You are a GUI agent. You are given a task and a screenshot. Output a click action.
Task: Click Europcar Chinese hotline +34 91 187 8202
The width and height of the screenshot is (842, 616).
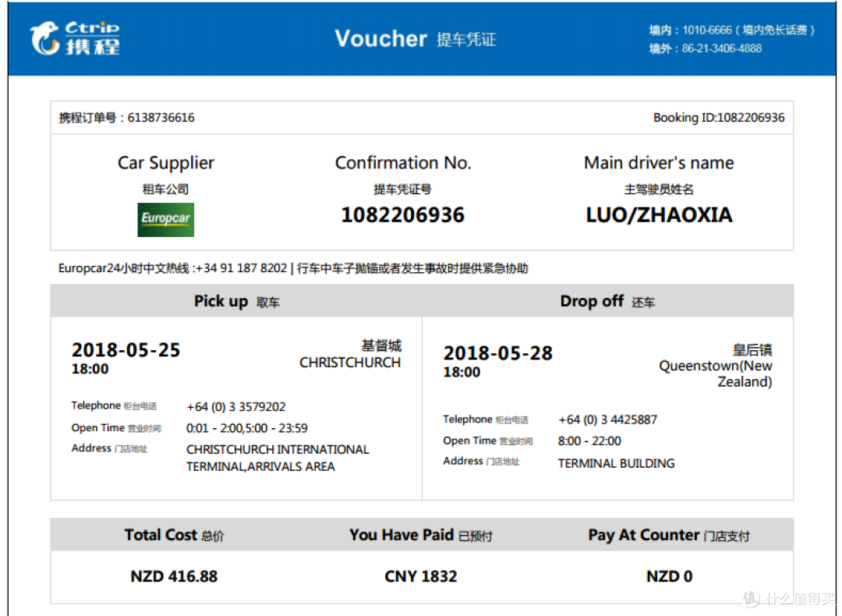click(x=241, y=268)
